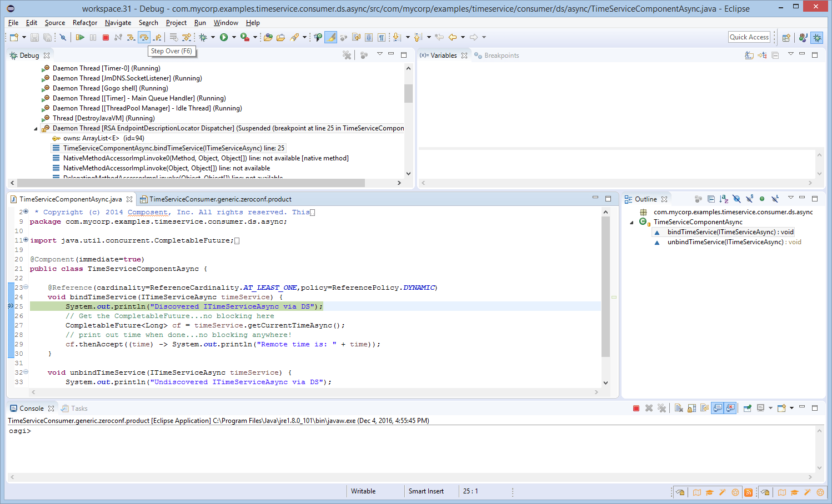Select NativeMethodAccessorImpl.invoke0 stack frame
Image resolution: width=832 pixels, height=504 pixels.
click(x=201, y=158)
